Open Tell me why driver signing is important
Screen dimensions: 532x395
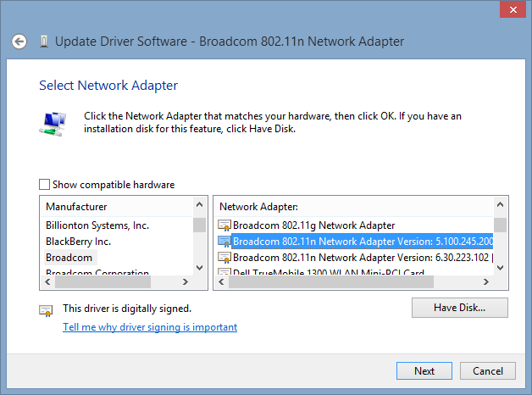(150, 327)
